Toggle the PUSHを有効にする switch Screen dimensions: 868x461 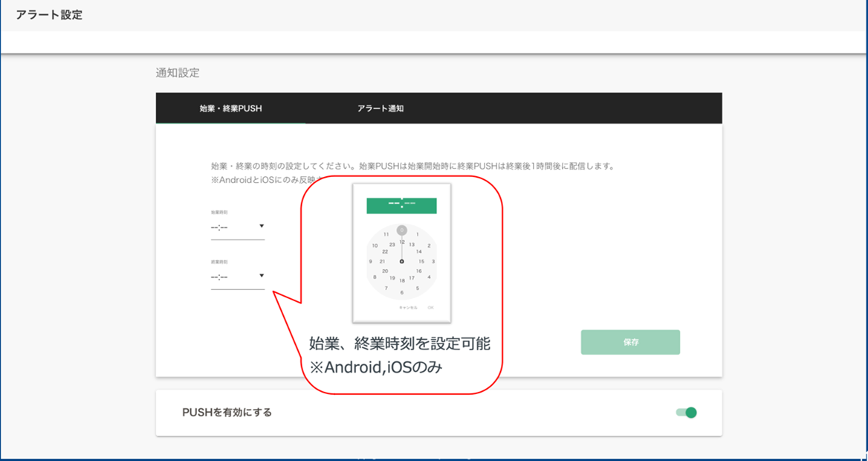pos(687,412)
